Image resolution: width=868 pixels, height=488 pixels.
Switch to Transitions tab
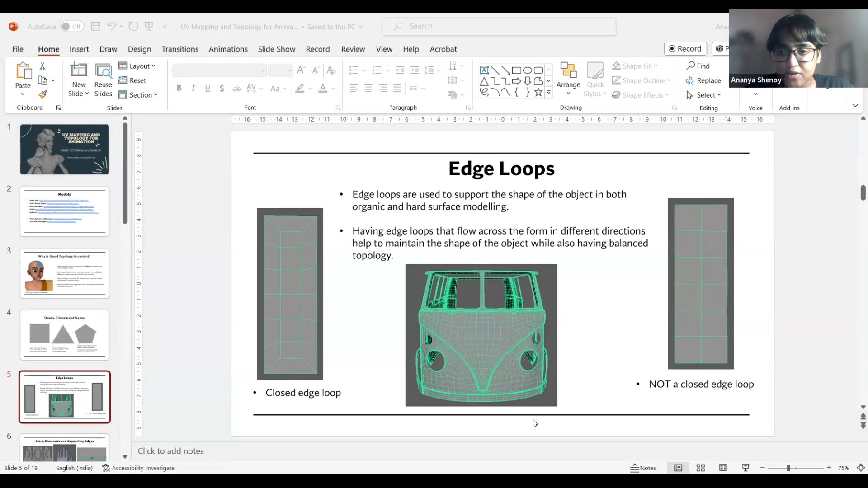click(180, 49)
